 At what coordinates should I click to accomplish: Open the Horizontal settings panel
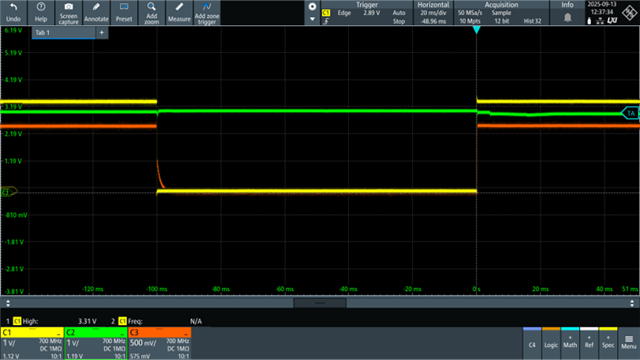433,13
